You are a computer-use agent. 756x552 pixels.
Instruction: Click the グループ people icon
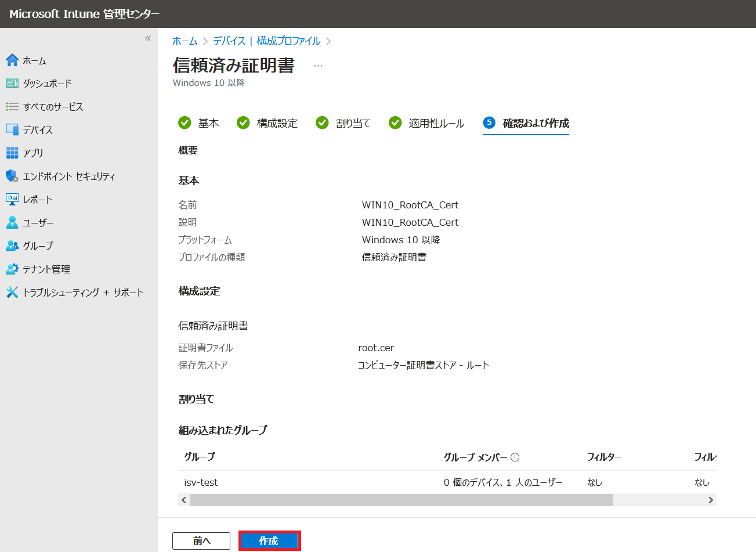pos(12,246)
